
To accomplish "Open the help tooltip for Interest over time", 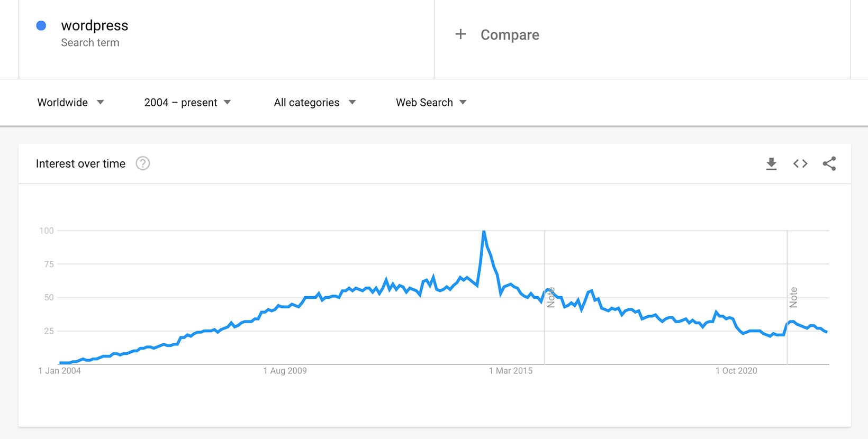I will tap(142, 163).
